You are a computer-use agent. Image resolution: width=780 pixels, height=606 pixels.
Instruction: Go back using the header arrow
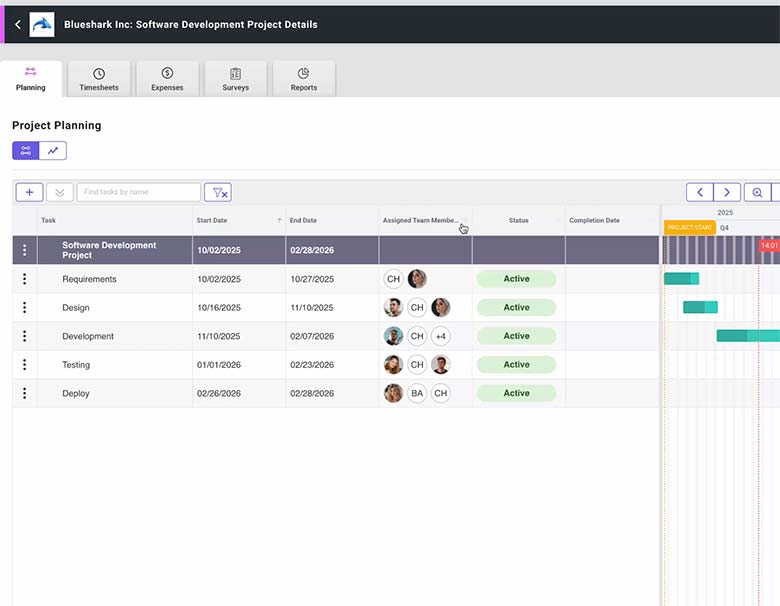point(18,24)
